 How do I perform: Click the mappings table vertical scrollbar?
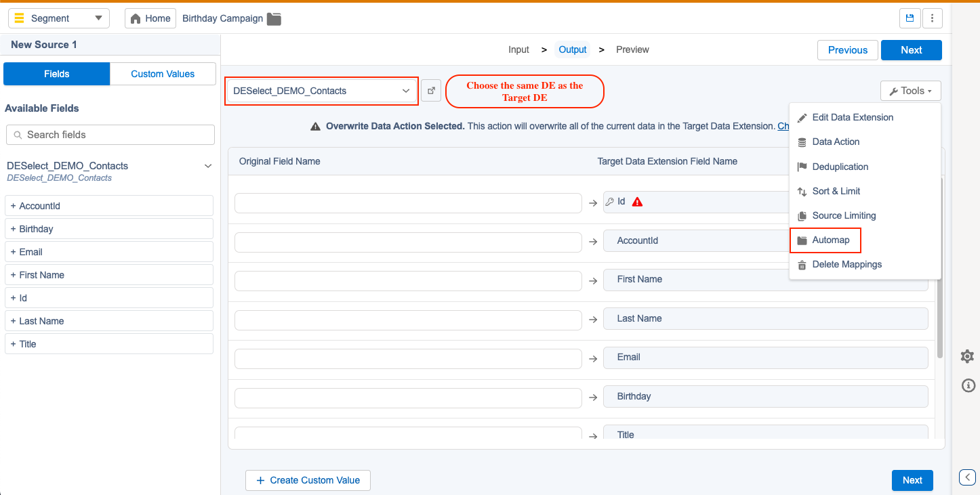(939, 267)
